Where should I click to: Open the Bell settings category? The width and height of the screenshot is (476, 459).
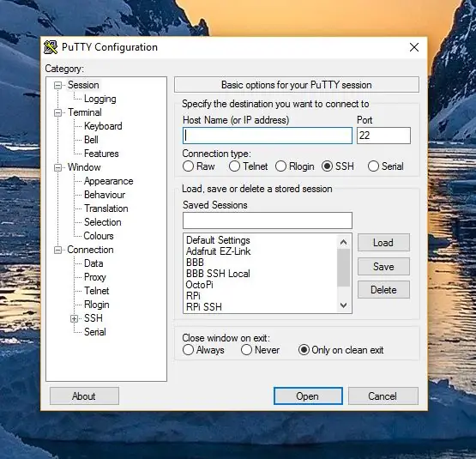(91, 140)
